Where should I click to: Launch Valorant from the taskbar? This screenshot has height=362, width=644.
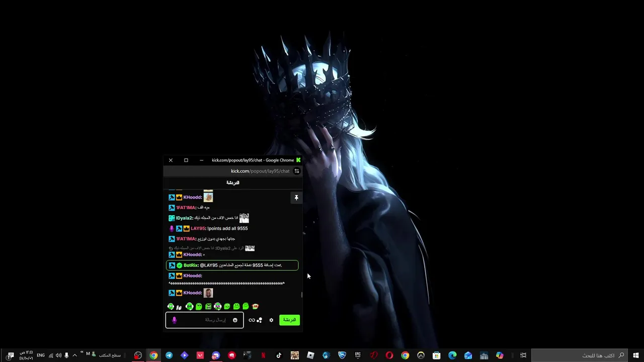(200, 355)
